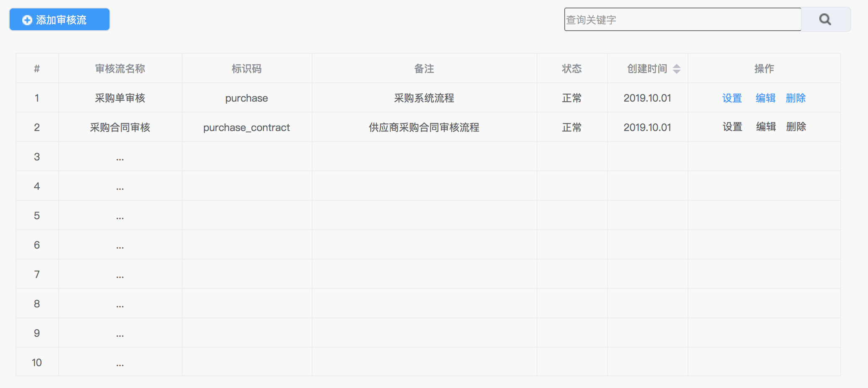
Task: Click the 标识码 column header
Action: (246, 68)
